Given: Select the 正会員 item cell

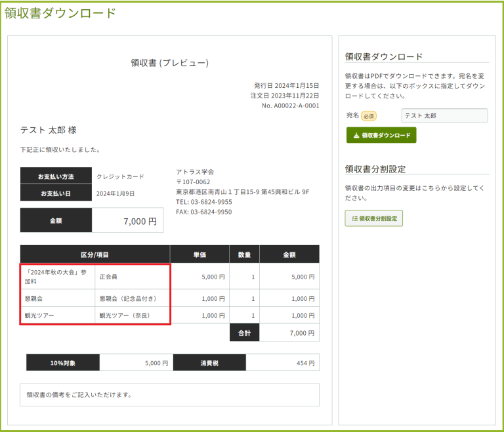Looking at the screenshot, I should (x=131, y=277).
